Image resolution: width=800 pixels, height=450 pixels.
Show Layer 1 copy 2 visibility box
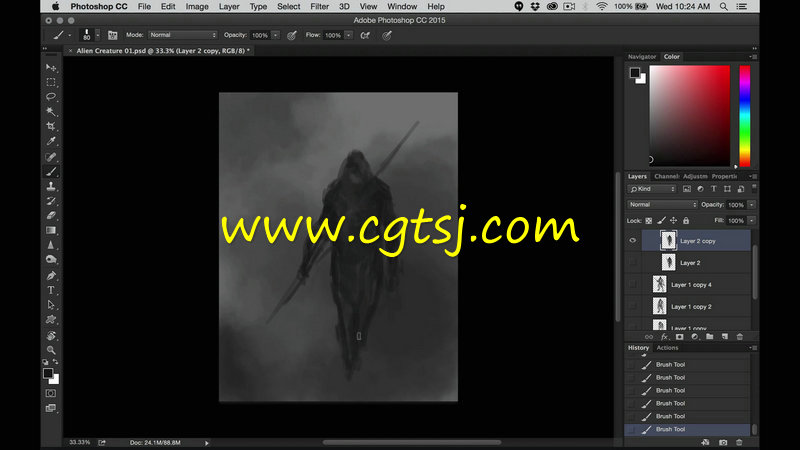[633, 307]
